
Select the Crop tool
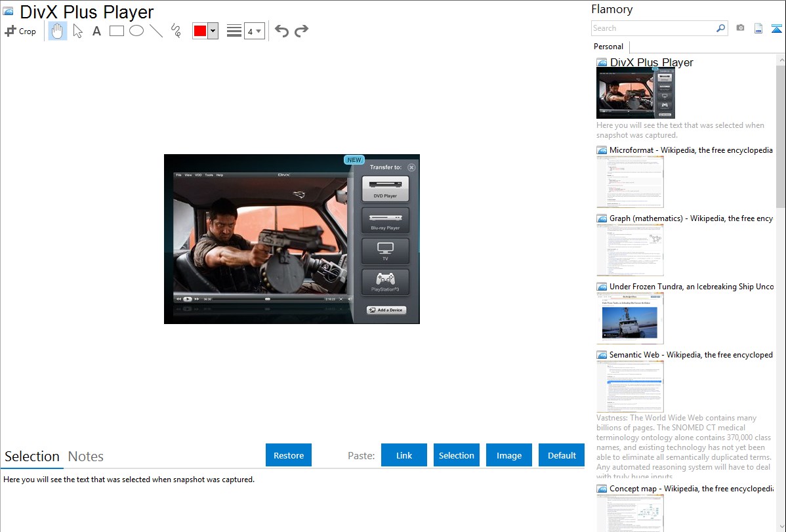pos(20,31)
